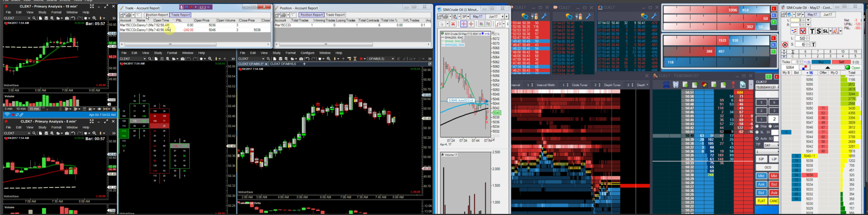Click search icon in 15 min chart toolbar

click(34, 18)
